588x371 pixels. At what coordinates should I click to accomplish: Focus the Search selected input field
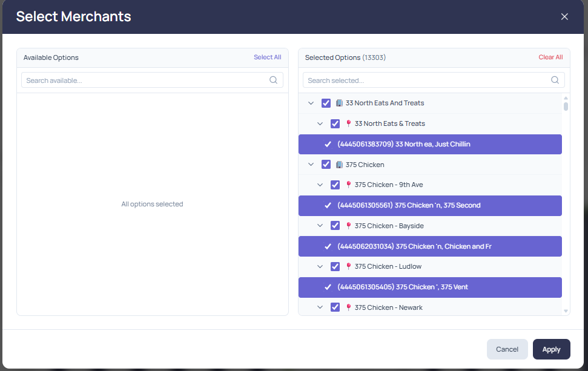coord(434,80)
